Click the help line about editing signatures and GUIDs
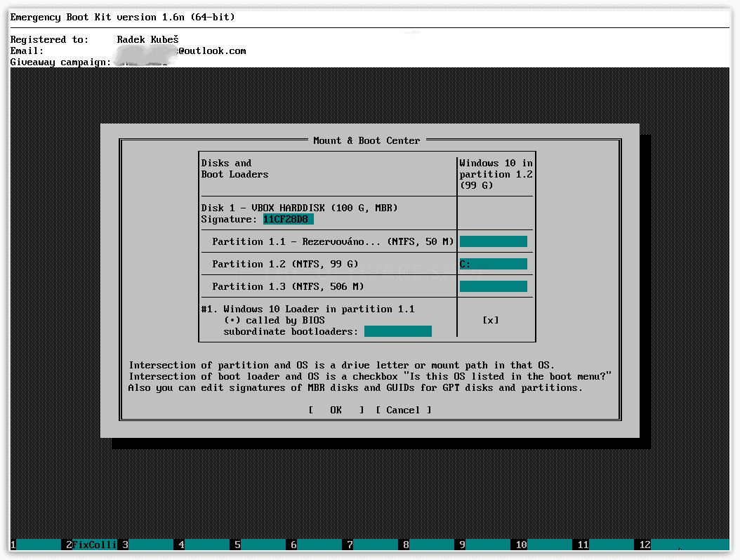740x560 pixels. (355, 388)
